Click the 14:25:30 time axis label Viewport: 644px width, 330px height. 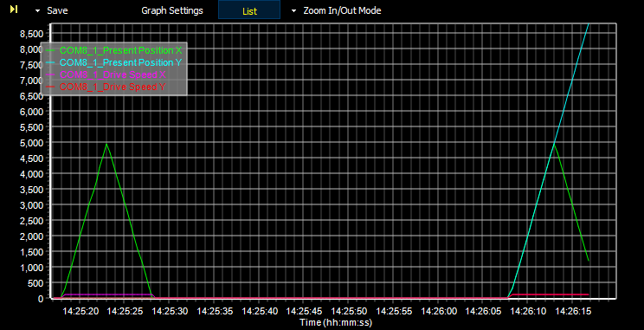click(x=171, y=312)
